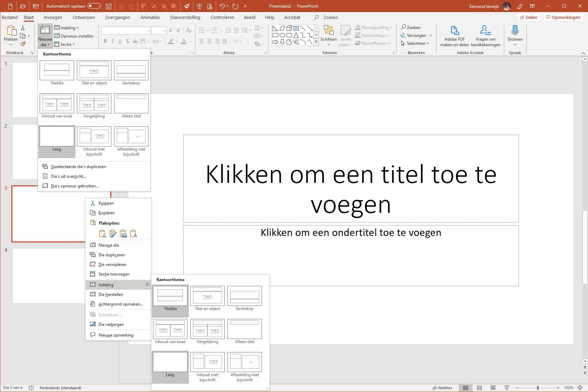Select the Vergelijking layout thumbnail in submenu
The height and width of the screenshot is (392, 588).
click(x=207, y=329)
